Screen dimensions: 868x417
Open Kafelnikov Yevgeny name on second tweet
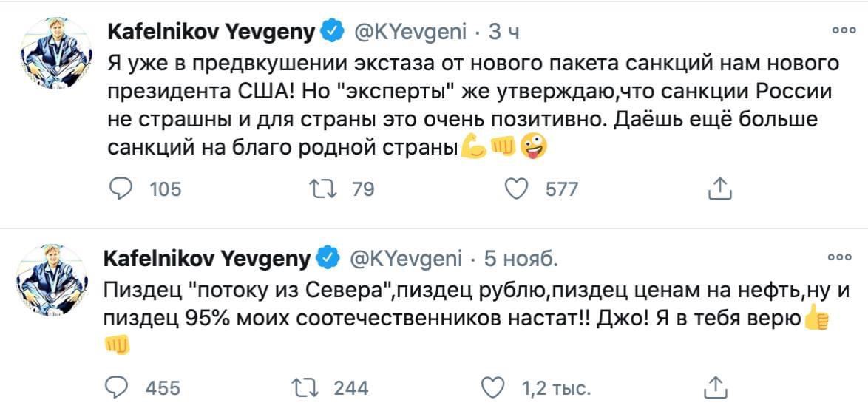point(209,259)
